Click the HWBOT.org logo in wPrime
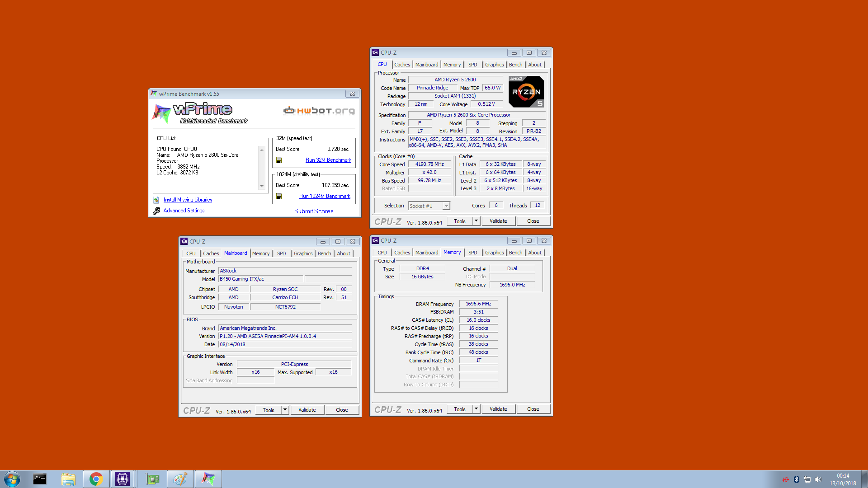The height and width of the screenshot is (488, 868). tap(319, 110)
